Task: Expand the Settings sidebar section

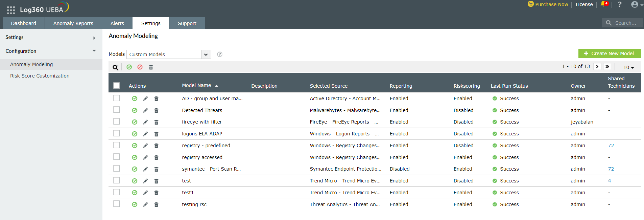Action: click(x=51, y=38)
